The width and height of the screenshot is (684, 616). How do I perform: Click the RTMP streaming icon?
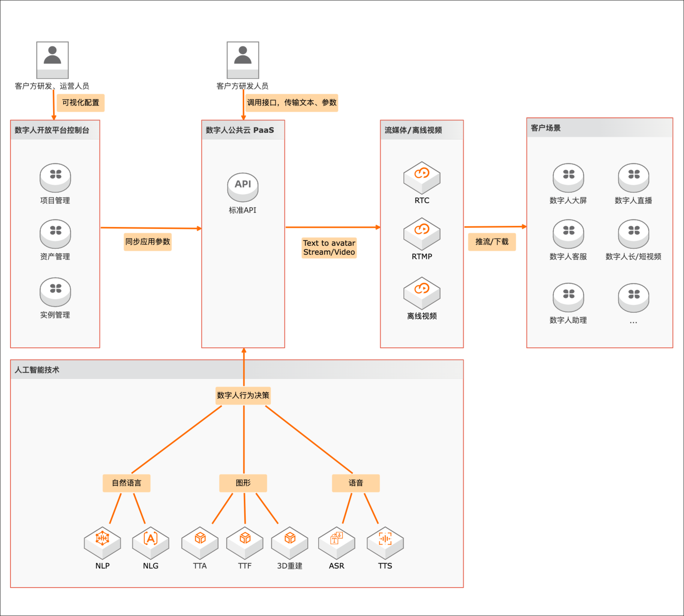422,234
